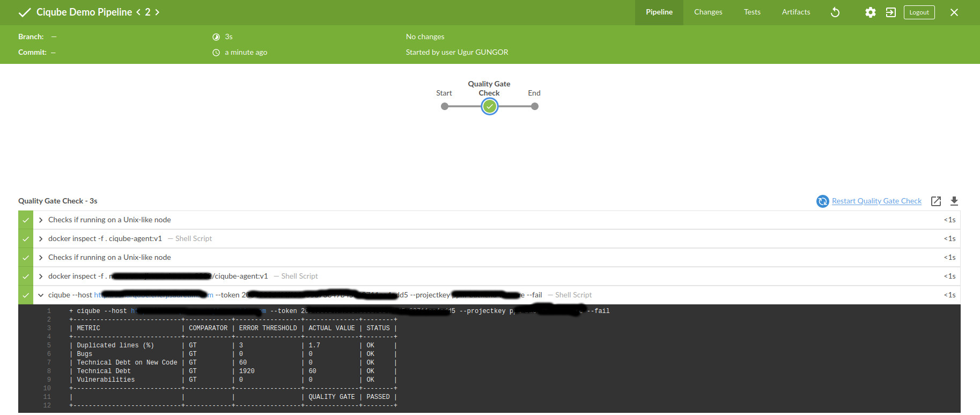The width and height of the screenshot is (980, 415).
Task: Click 'QUALITY GATE | PASSED' log line
Action: pyautogui.click(x=233, y=397)
